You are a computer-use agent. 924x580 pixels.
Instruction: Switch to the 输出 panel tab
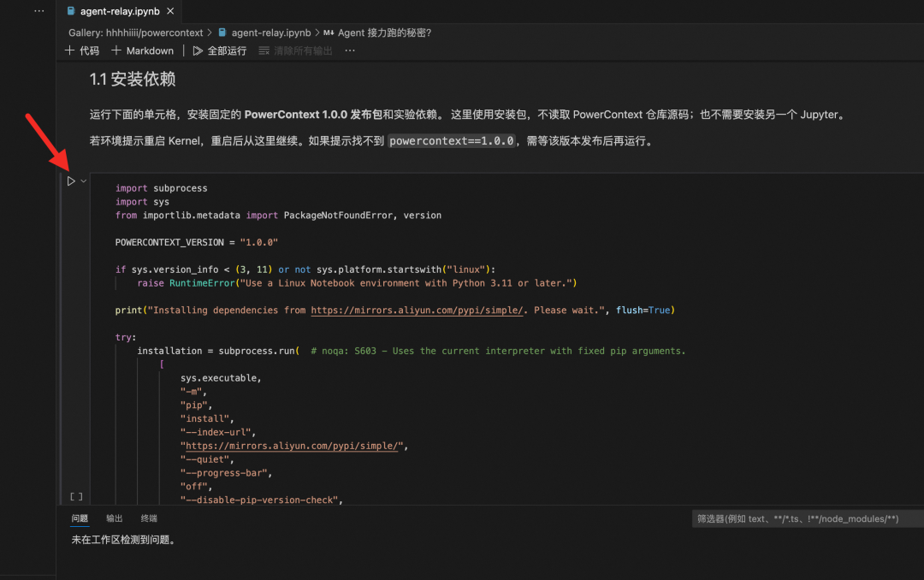click(115, 518)
